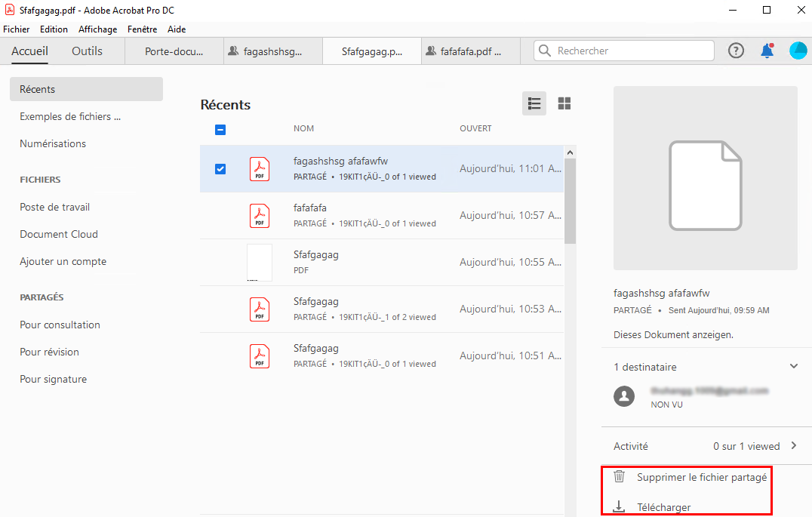Click '1 of 2 viewed' status text

point(411,317)
